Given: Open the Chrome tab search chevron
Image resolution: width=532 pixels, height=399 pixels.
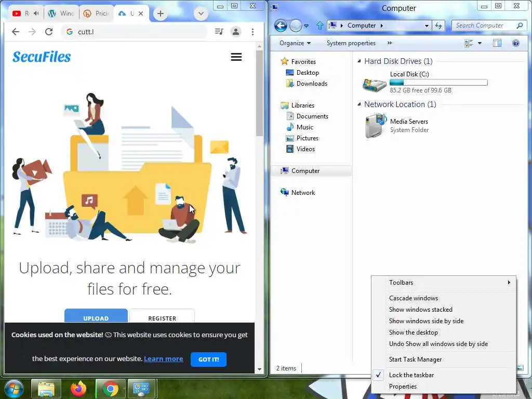Looking at the screenshot, I should (201, 14).
